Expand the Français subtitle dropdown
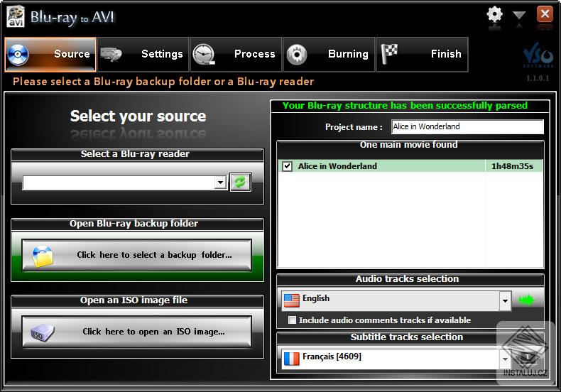The height and width of the screenshot is (392, 561). click(x=505, y=359)
